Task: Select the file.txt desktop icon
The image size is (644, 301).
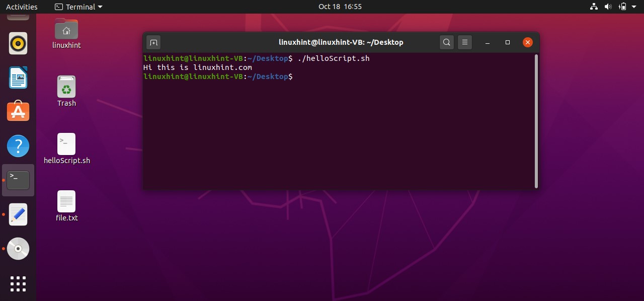Action: [x=66, y=202]
